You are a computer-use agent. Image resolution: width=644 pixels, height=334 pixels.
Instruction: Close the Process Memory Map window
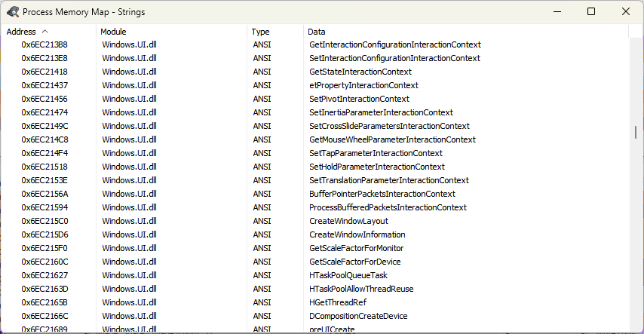click(x=626, y=12)
